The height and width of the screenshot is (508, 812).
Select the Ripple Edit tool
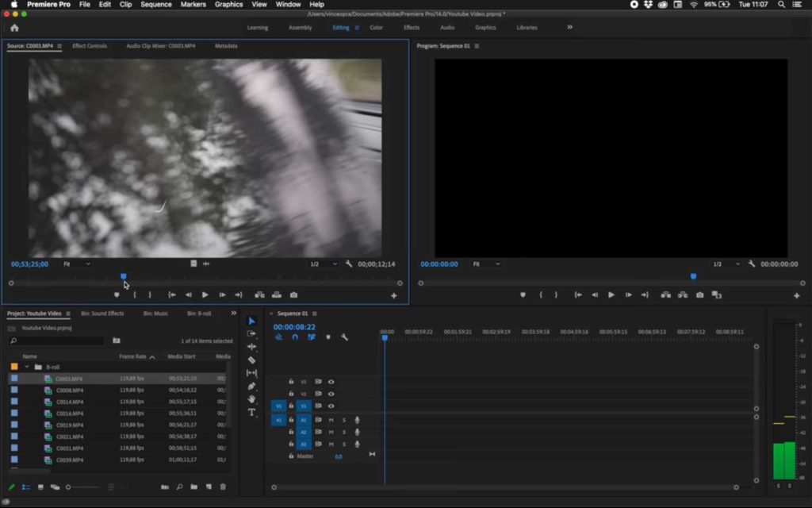pos(251,347)
